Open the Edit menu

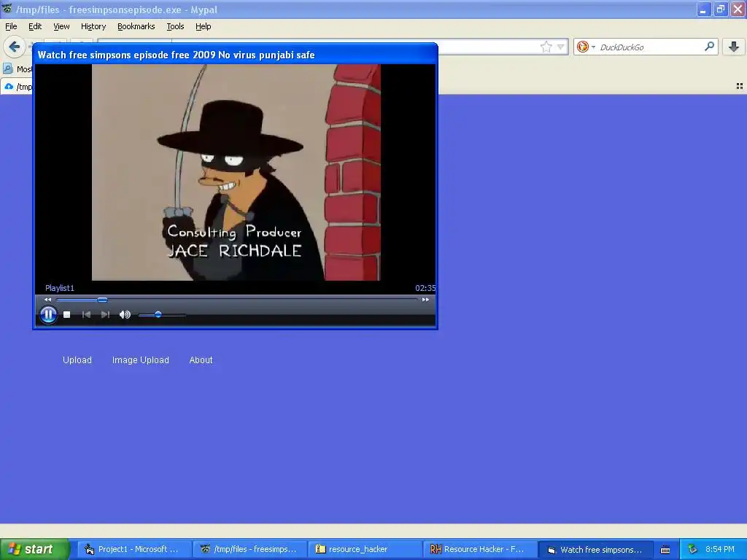tap(35, 27)
